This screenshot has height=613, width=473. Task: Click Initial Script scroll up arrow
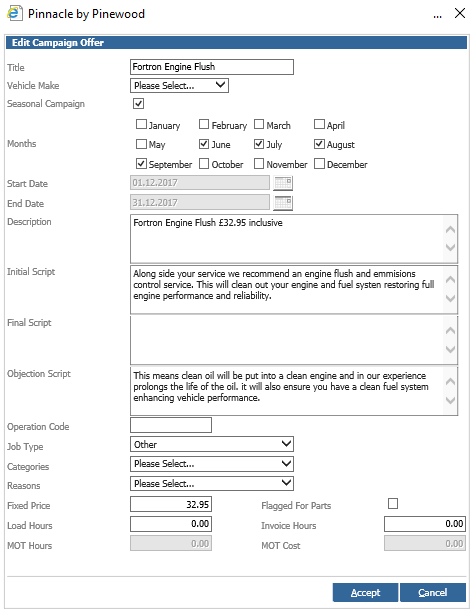[450, 280]
